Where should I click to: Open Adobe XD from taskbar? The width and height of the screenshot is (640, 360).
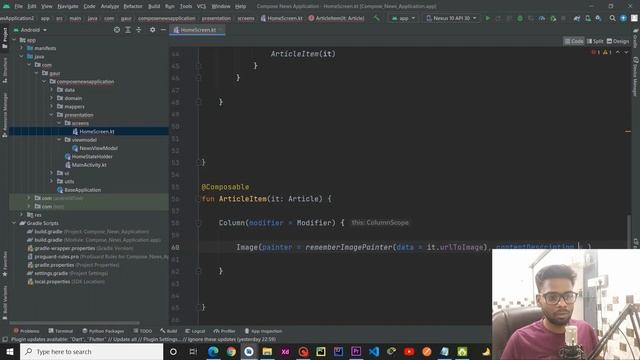click(285, 351)
